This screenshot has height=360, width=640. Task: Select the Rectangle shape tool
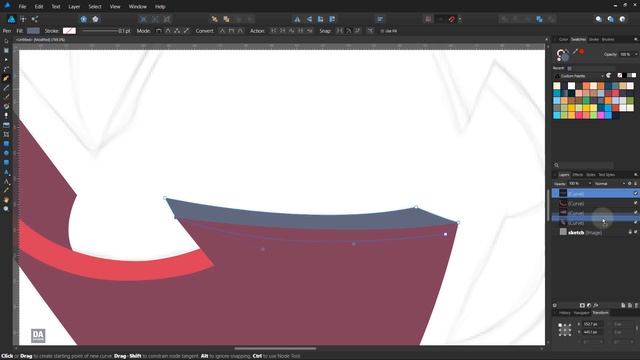6,144
